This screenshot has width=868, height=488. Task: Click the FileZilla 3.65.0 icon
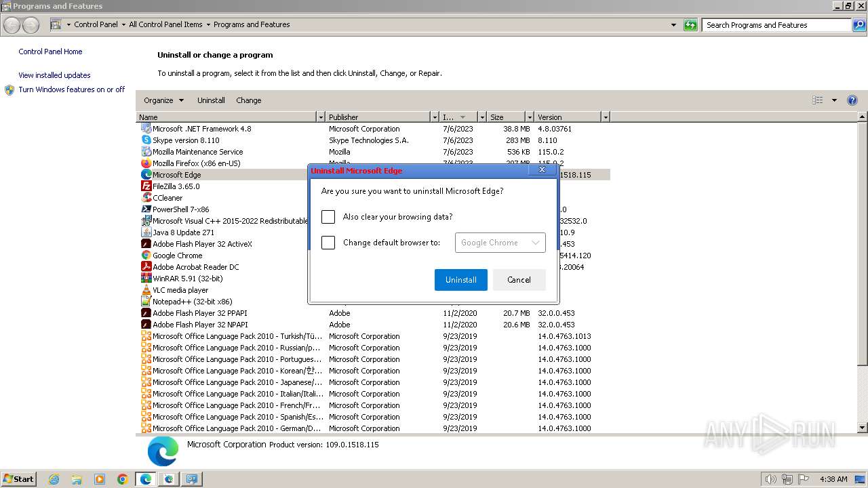[146, 186]
